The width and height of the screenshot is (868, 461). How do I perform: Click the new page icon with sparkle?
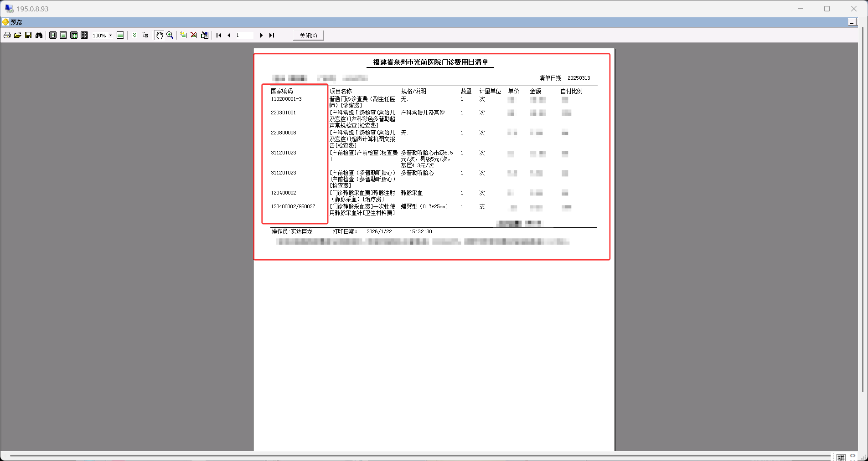pos(183,35)
